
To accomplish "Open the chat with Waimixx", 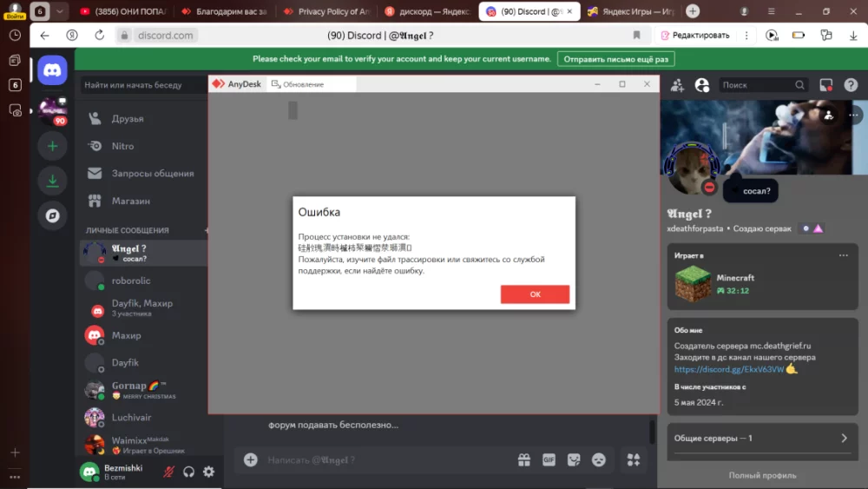I will click(144, 445).
